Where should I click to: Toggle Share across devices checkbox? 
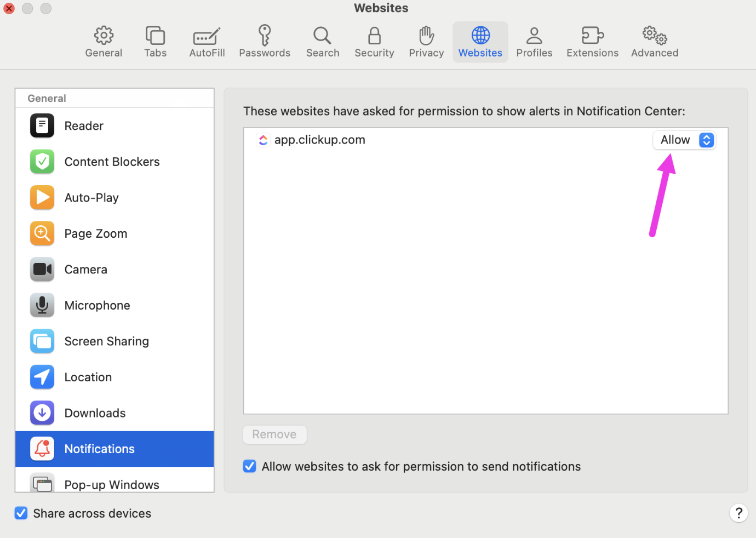(x=21, y=513)
